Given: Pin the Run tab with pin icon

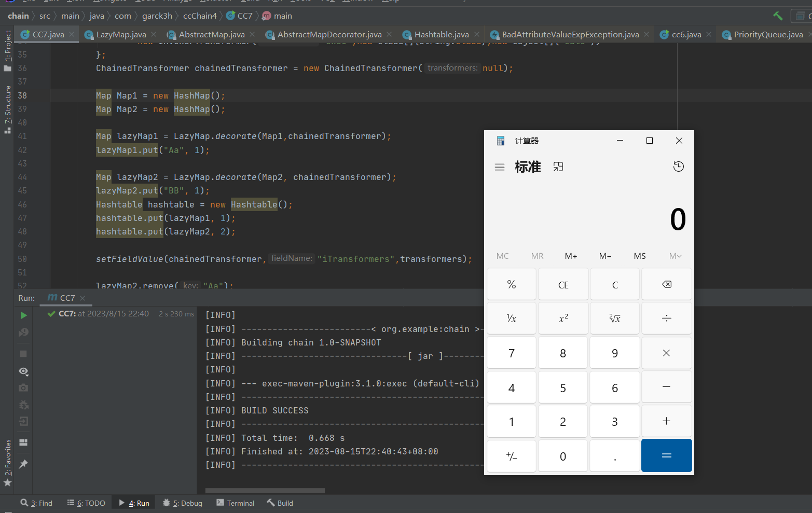Looking at the screenshot, I should [23, 464].
